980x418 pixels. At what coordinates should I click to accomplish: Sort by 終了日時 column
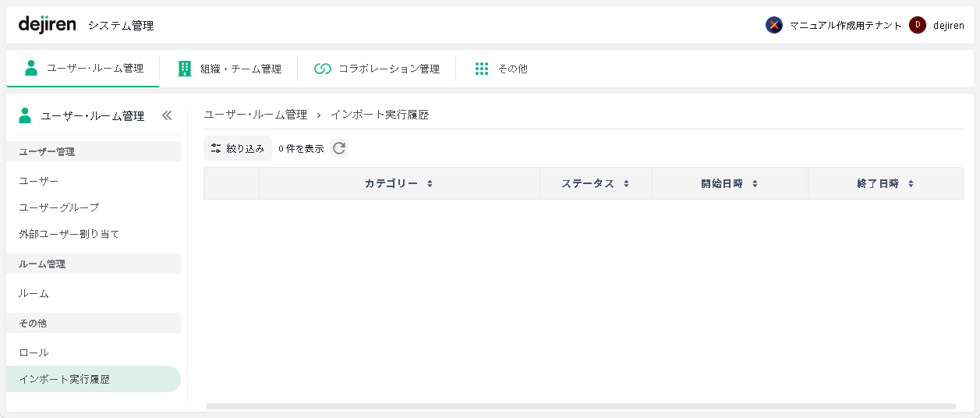click(x=885, y=184)
